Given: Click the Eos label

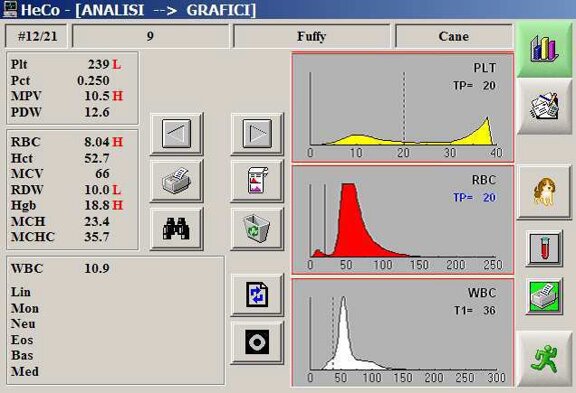Looking at the screenshot, I should click(22, 340).
